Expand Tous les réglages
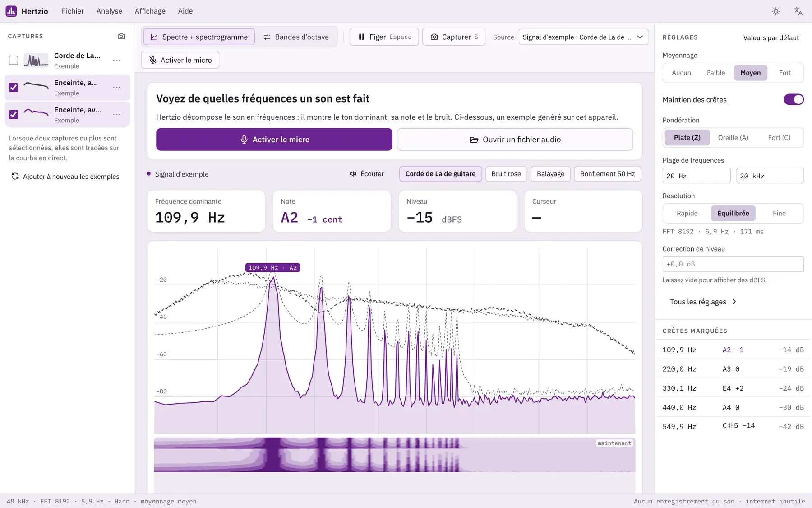 click(x=703, y=302)
